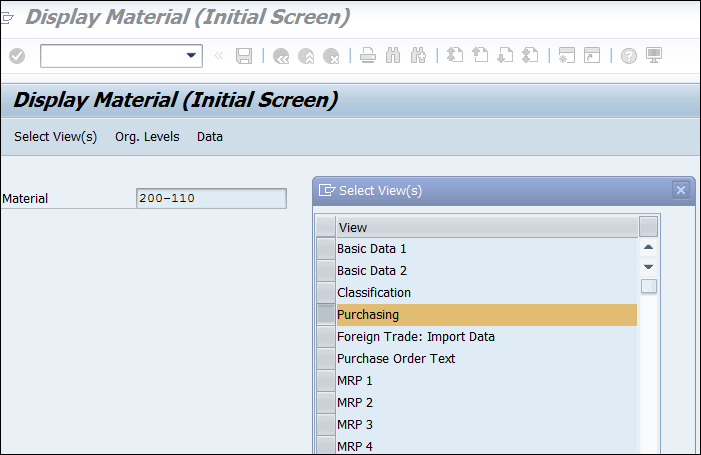Open Help via question mark icon

click(x=629, y=56)
